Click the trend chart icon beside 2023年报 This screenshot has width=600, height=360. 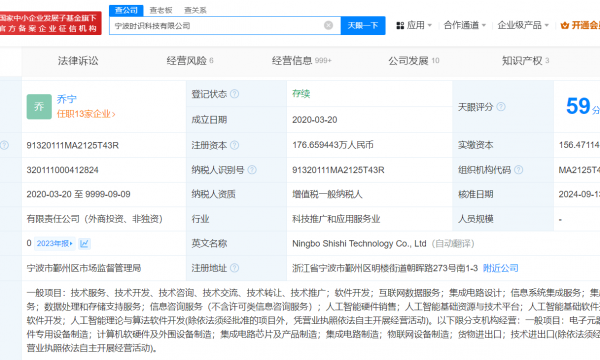click(x=85, y=243)
